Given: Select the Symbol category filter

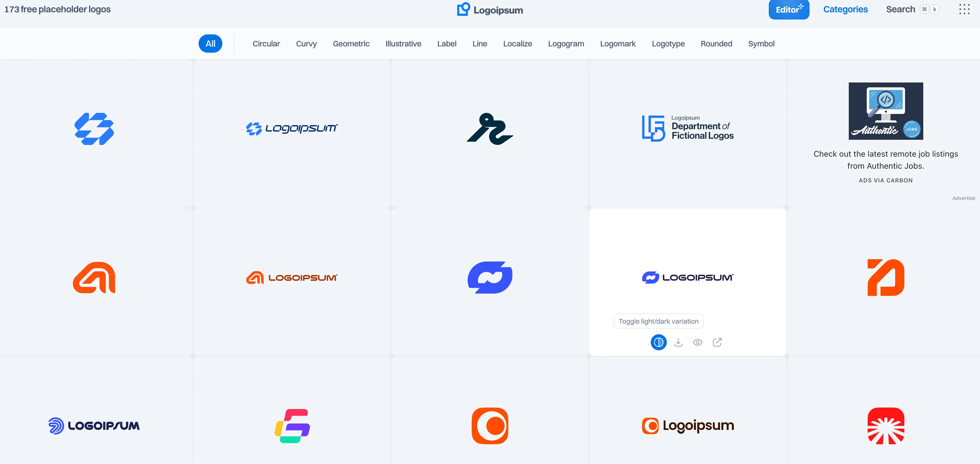Looking at the screenshot, I should [x=761, y=44].
